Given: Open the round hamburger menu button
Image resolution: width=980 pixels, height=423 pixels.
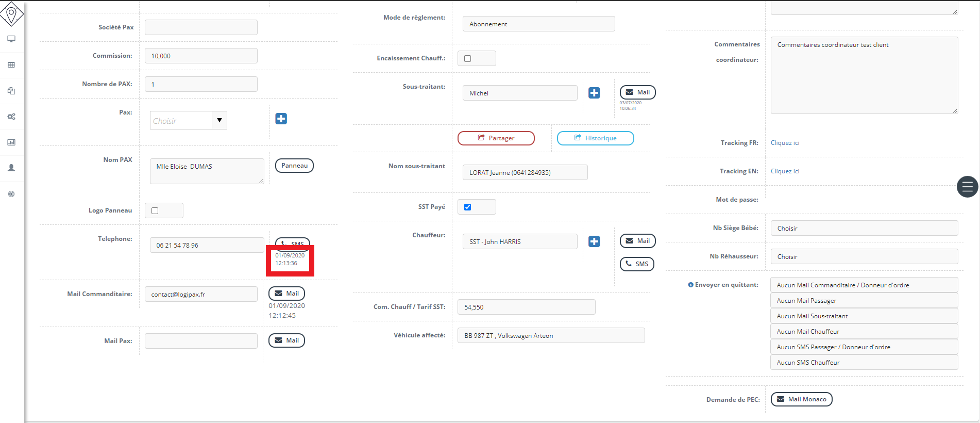Looking at the screenshot, I should click(x=967, y=187).
